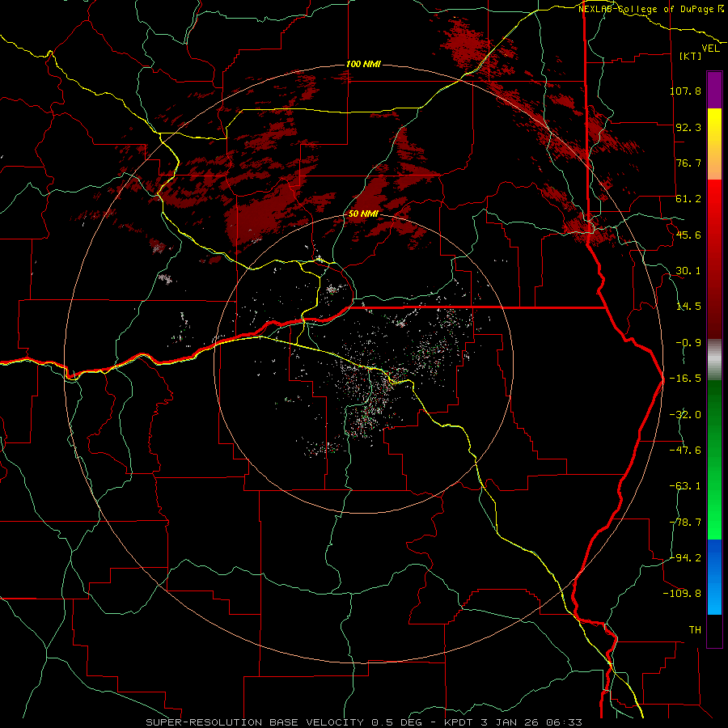Click the 61.2 value on velocity scale
The height and width of the screenshot is (728, 728).
pyautogui.click(x=688, y=199)
